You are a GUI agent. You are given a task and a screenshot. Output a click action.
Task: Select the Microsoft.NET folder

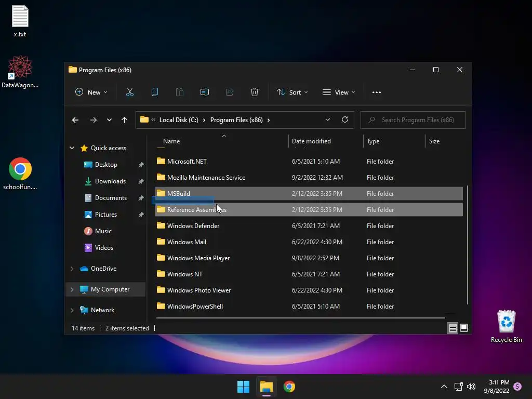point(309,162)
